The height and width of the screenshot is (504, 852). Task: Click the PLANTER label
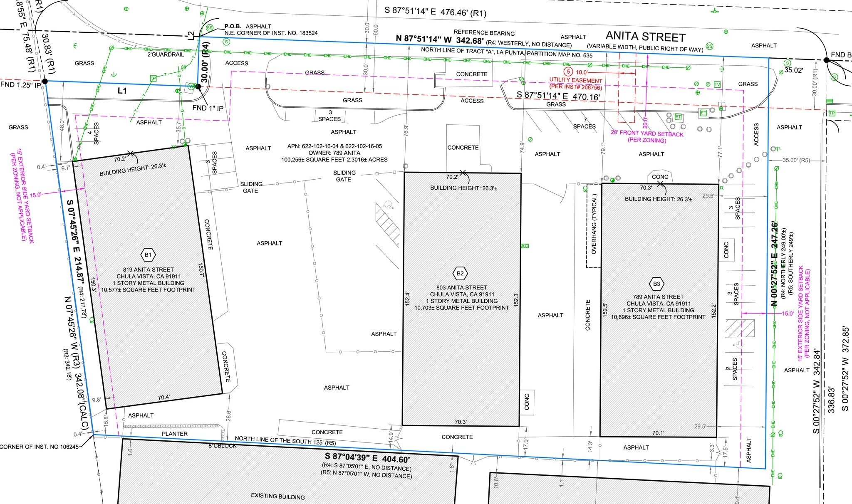tap(174, 434)
